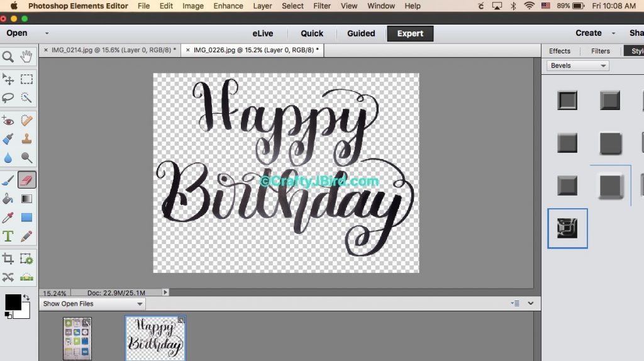Select the Eyedropper color picker tool
This screenshot has width=644, height=361.
click(8, 218)
